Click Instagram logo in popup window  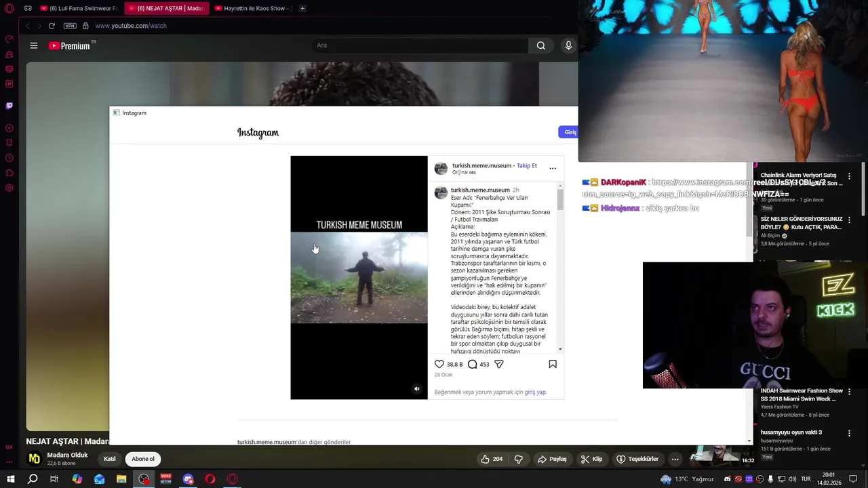[258, 132]
